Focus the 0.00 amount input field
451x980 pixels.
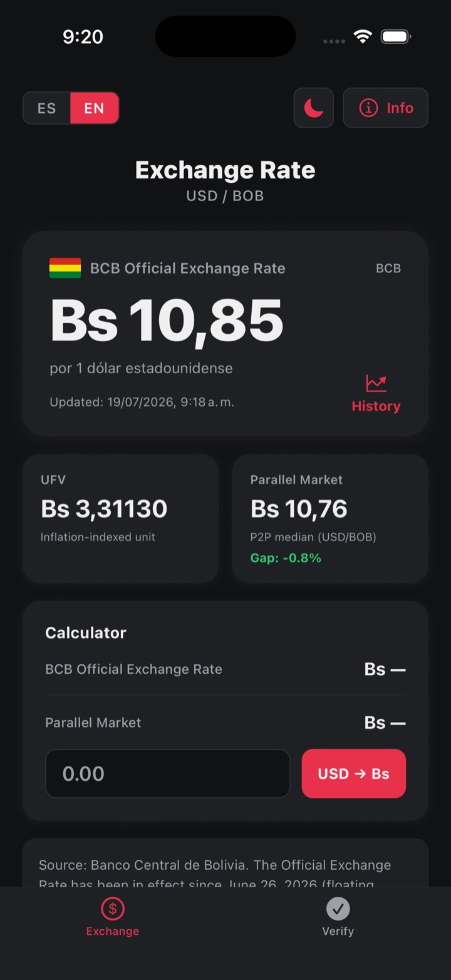point(168,773)
